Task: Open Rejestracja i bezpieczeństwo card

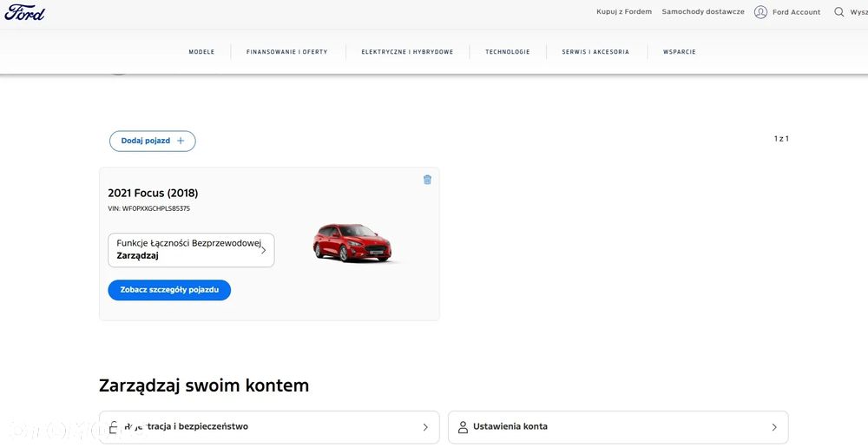Action: 269,427
